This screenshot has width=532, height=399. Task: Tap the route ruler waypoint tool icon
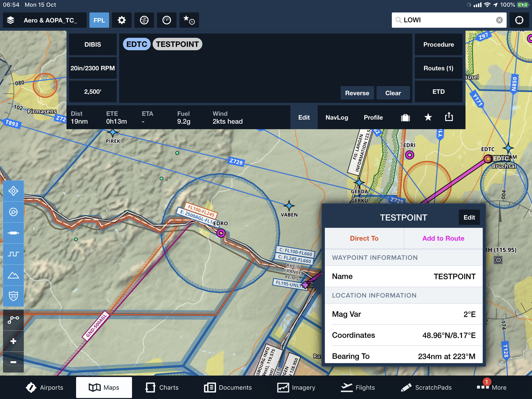(13, 320)
